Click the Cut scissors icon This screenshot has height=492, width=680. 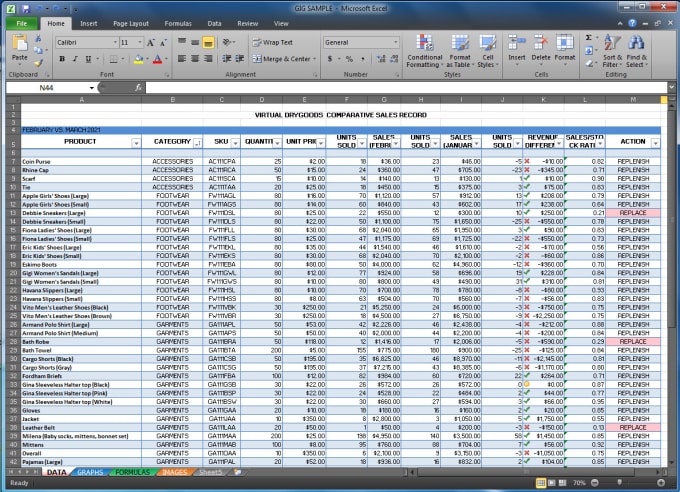tap(38, 39)
